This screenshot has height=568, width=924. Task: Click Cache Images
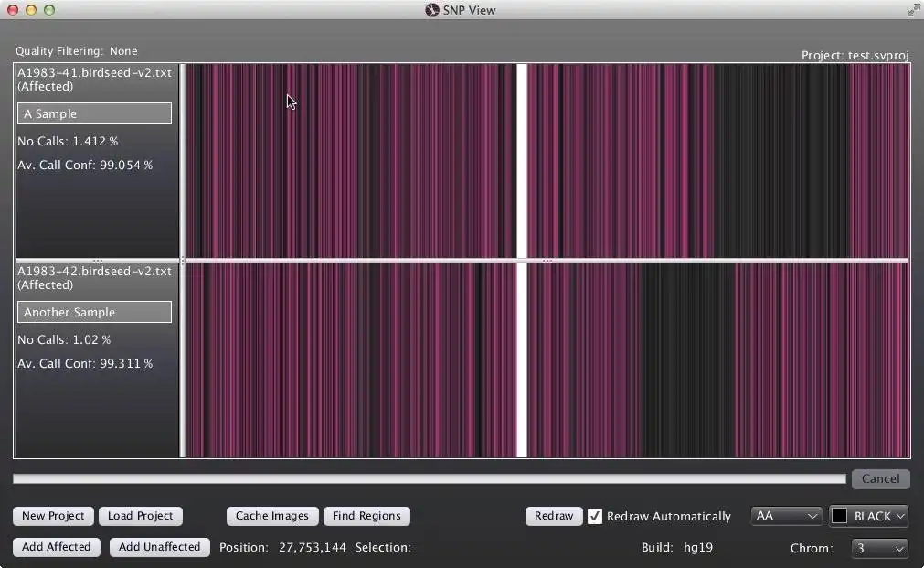click(272, 516)
